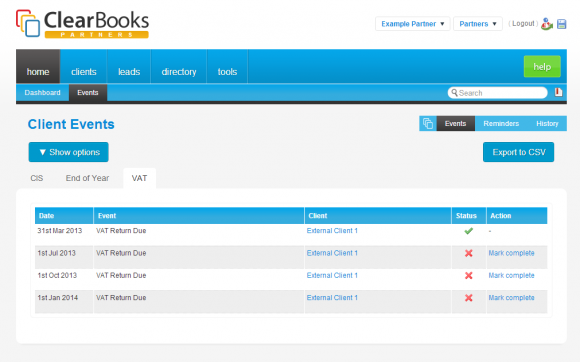Select the Events sub-tab under home
This screenshot has height=362, width=580.
[x=88, y=92]
